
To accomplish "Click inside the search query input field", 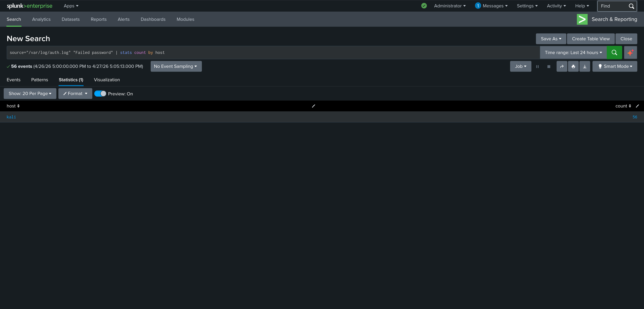I will tap(250, 53).
